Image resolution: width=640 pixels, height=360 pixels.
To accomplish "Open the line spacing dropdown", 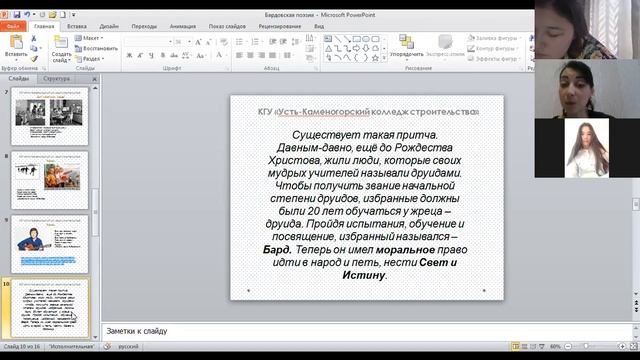I will pyautogui.click(x=296, y=42).
